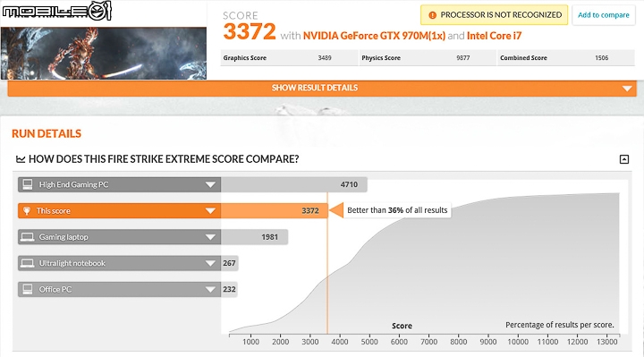
Task: Click the Physics Score 9877 cell
Action: point(428,58)
